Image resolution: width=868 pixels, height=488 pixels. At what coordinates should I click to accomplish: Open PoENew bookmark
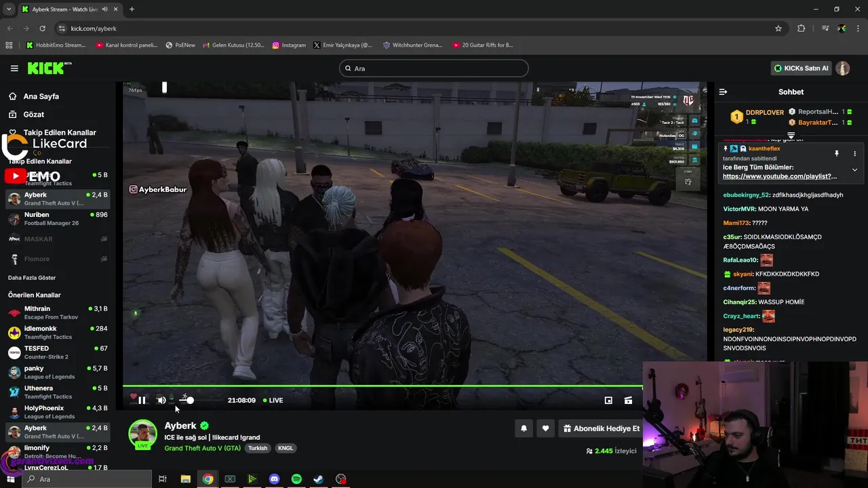click(x=180, y=45)
